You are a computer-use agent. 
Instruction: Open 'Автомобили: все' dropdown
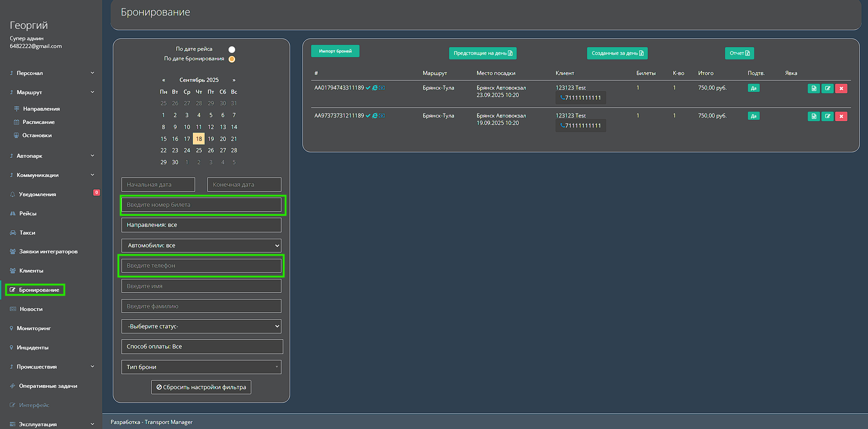click(x=201, y=246)
